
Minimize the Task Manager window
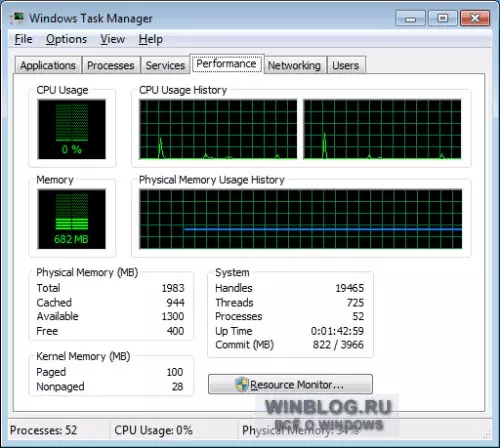410,18
